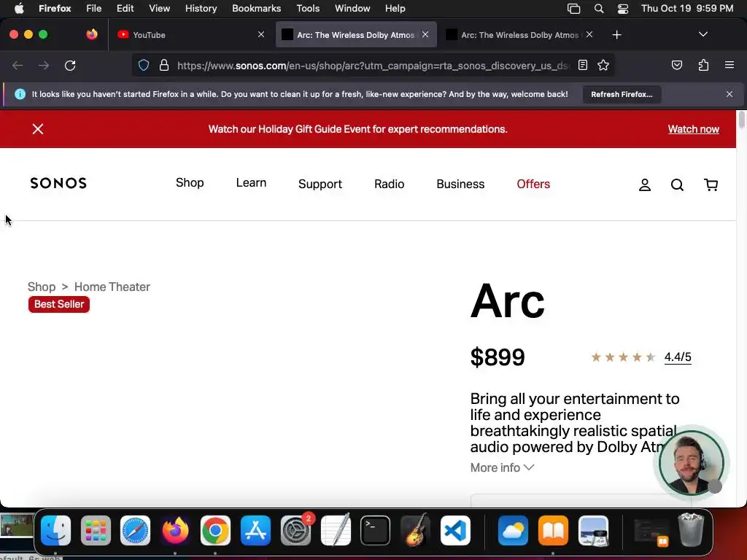747x560 pixels.
Task: Launch Finder from the Dock
Action: point(55,531)
